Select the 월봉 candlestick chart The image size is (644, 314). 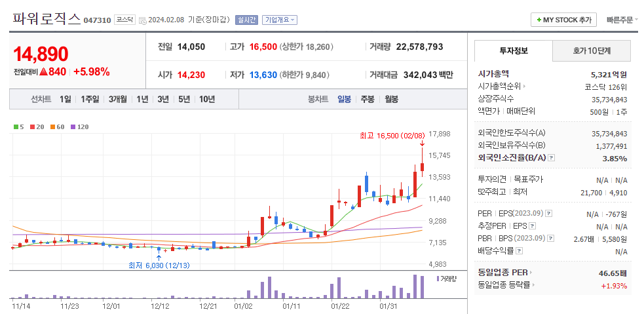pyautogui.click(x=391, y=99)
